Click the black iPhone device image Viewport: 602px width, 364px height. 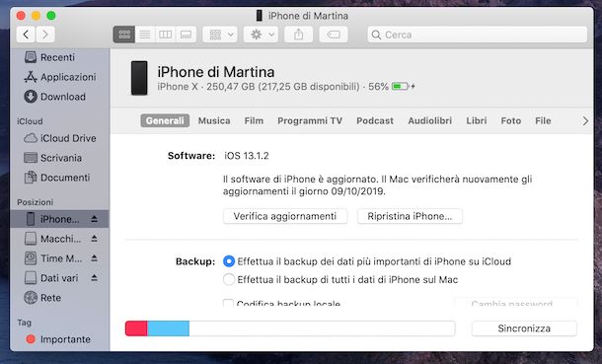pyautogui.click(x=139, y=78)
